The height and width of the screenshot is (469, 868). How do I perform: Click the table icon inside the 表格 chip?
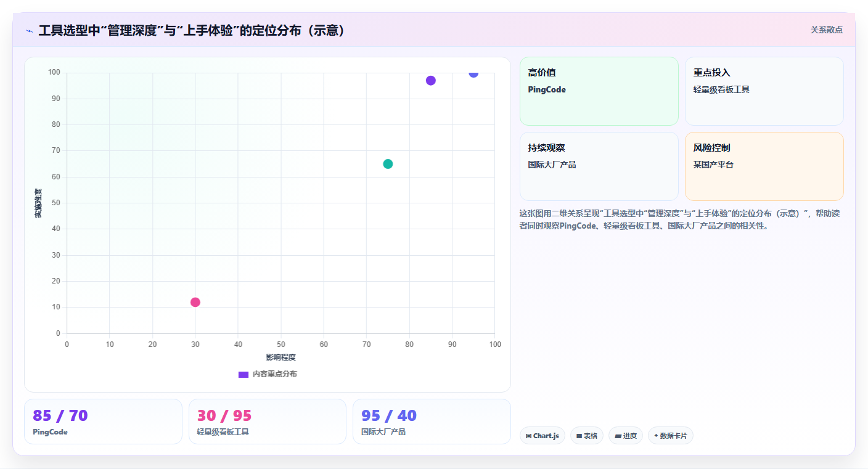click(579, 436)
